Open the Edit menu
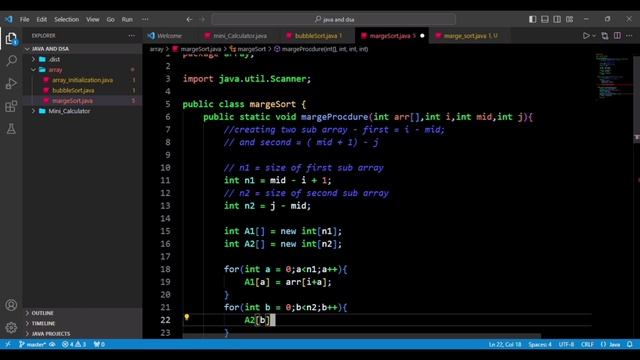Screen dimensions: 640x360 [42, 19]
